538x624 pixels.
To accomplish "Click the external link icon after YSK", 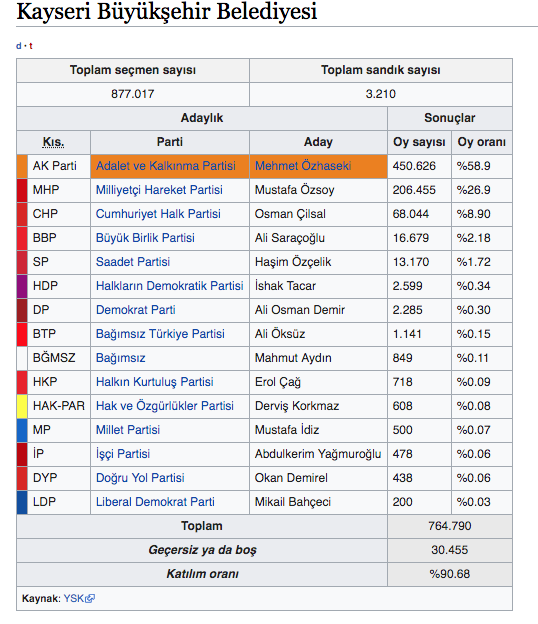I will click(90, 599).
